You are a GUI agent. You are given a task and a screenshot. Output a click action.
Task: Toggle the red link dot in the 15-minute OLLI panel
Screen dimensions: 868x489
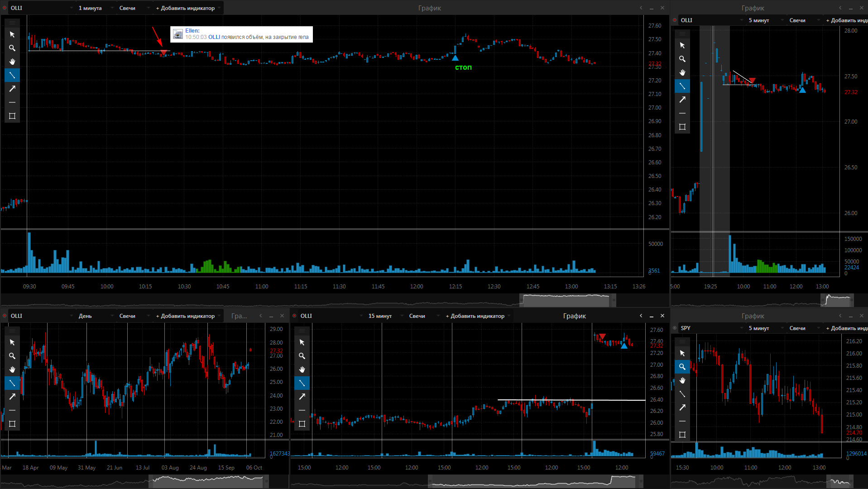pyautogui.click(x=294, y=316)
